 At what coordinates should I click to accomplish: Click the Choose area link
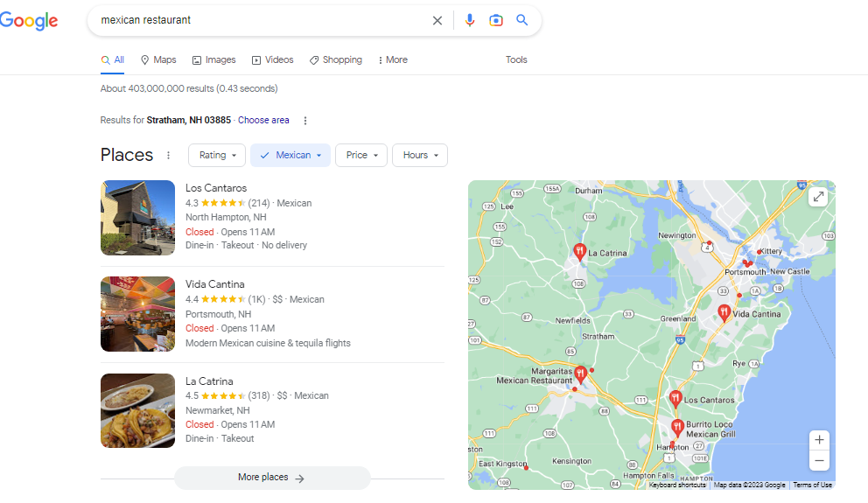pos(263,120)
